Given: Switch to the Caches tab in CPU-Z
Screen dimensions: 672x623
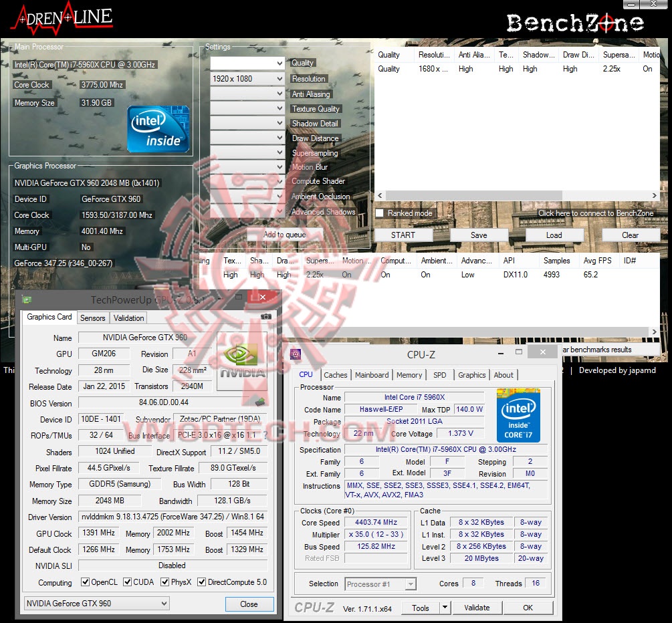Looking at the screenshot, I should [336, 375].
